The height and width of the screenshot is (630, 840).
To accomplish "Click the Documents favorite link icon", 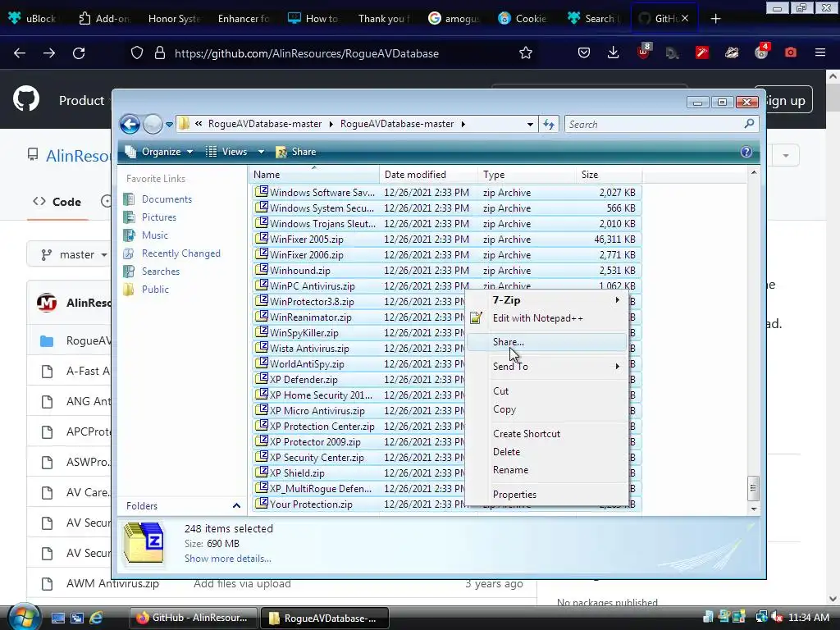I will coord(129,199).
